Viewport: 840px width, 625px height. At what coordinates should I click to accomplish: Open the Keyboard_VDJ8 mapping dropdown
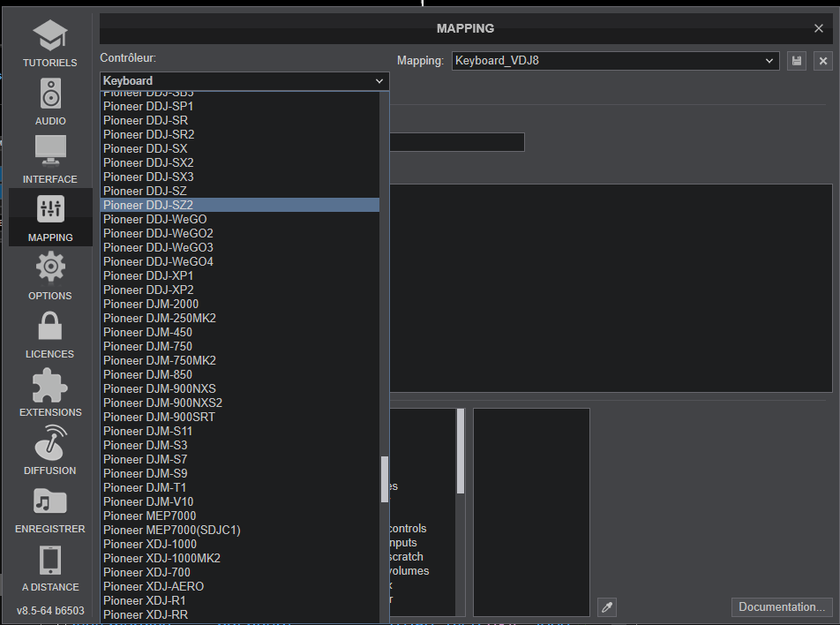click(615, 61)
